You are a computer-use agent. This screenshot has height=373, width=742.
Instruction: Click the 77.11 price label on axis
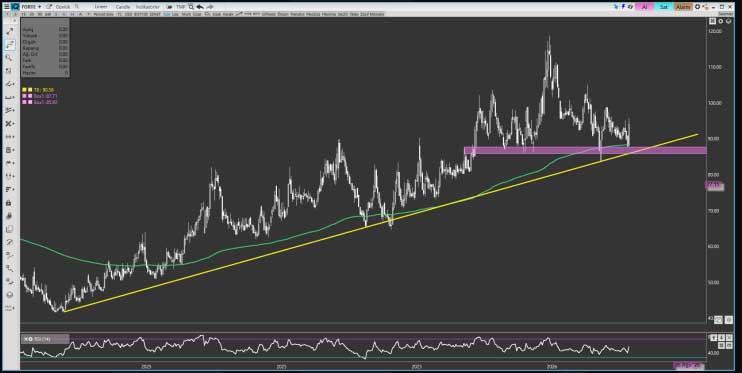pos(714,186)
